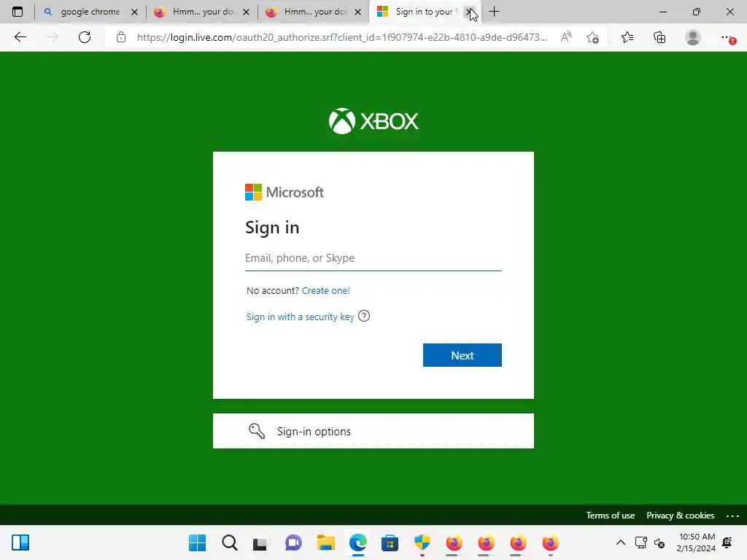Open Windows Security shield icon

[422, 542]
